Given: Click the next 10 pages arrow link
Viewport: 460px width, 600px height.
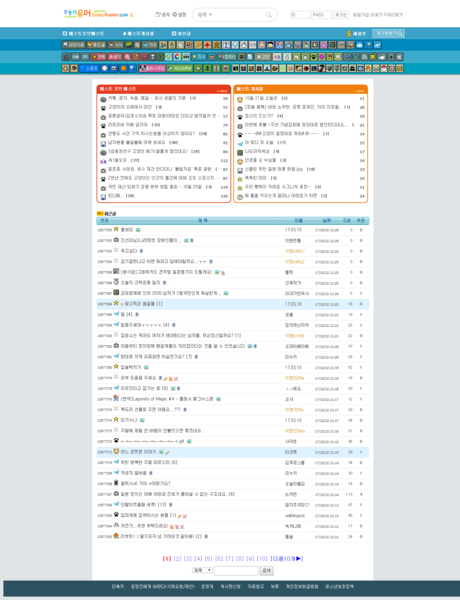Looking at the screenshot, I should point(287,559).
